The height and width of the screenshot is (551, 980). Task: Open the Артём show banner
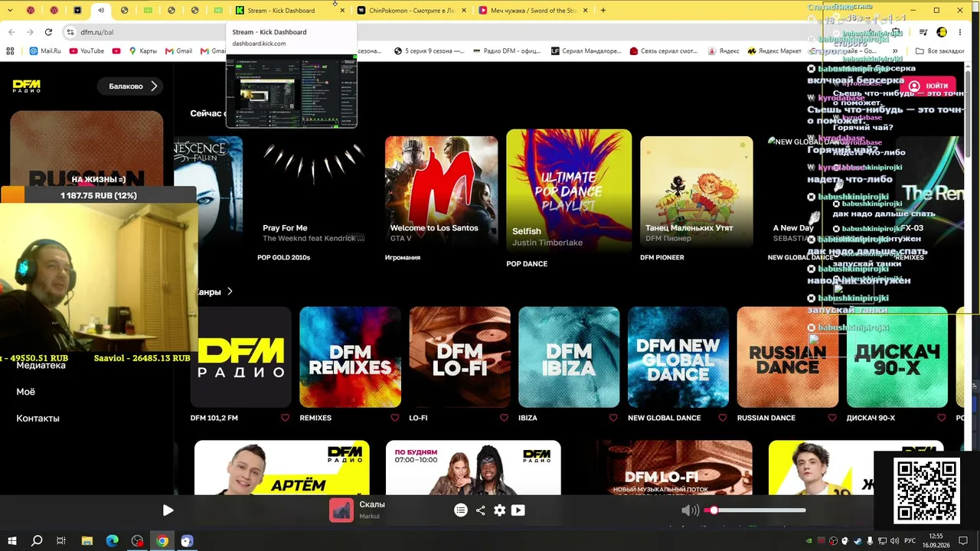click(282, 468)
